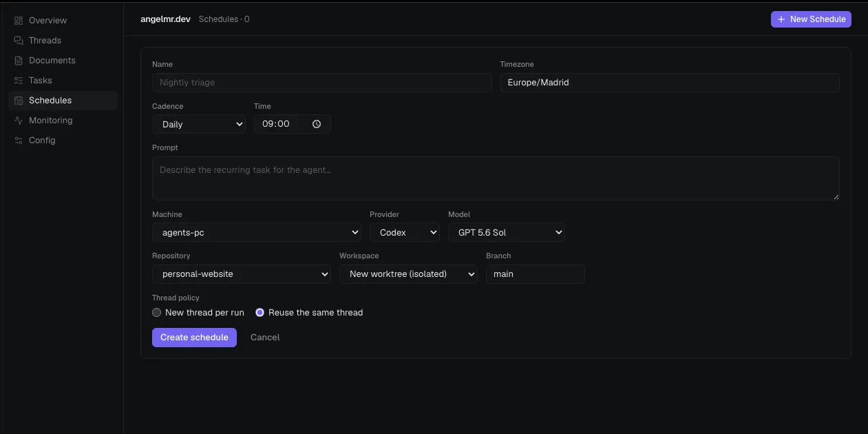
Task: Navigate to Tasks
Action: coord(63,81)
